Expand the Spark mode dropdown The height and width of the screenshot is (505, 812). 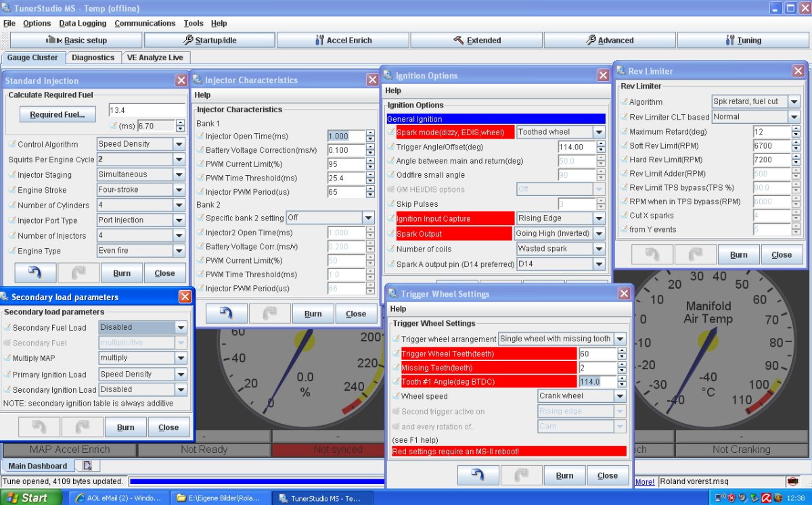point(599,133)
